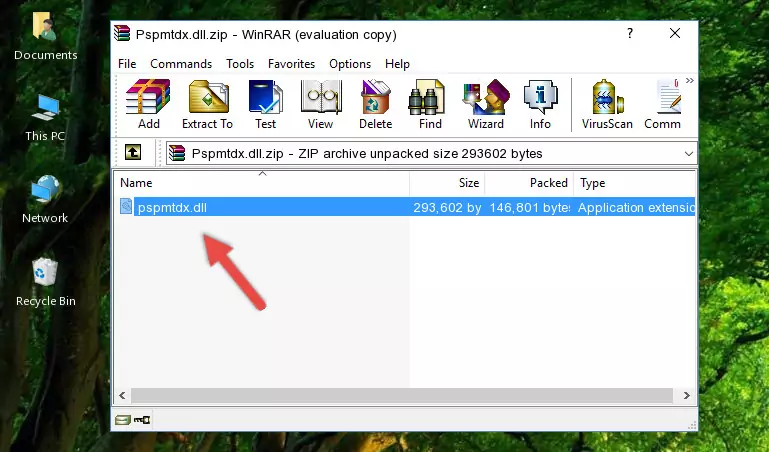Click the horizontal scrollbar track
The width and height of the screenshot is (769, 452).
(402, 395)
